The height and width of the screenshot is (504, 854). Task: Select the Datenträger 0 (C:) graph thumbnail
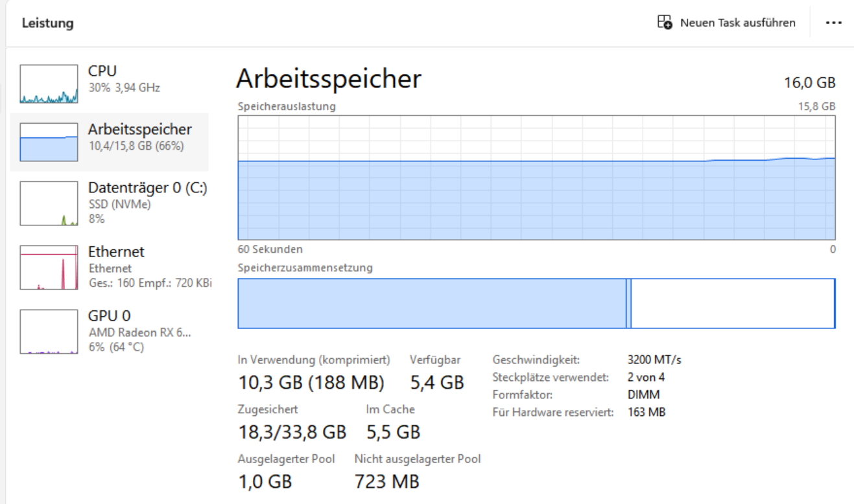tap(49, 203)
